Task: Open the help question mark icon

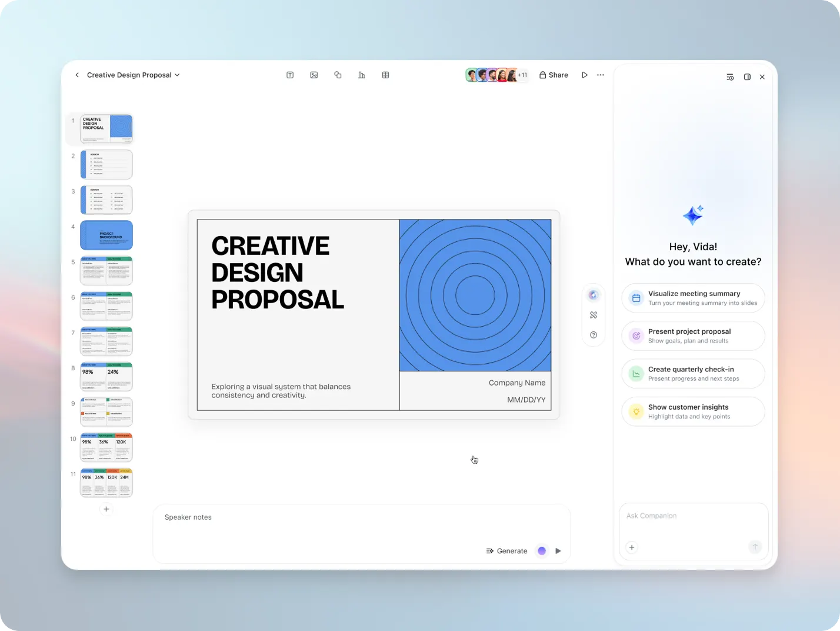Action: coord(594,335)
